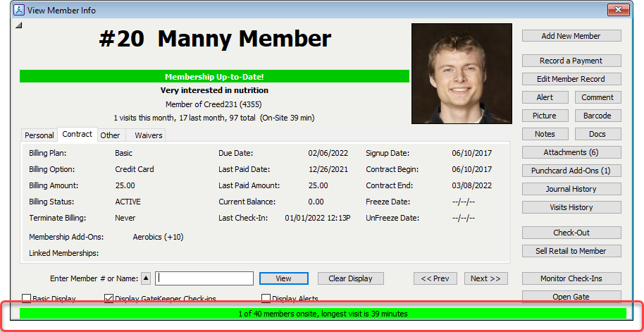Uncheck Display GateKeeper Check-ins
This screenshot has width=644, height=332.
(x=109, y=298)
